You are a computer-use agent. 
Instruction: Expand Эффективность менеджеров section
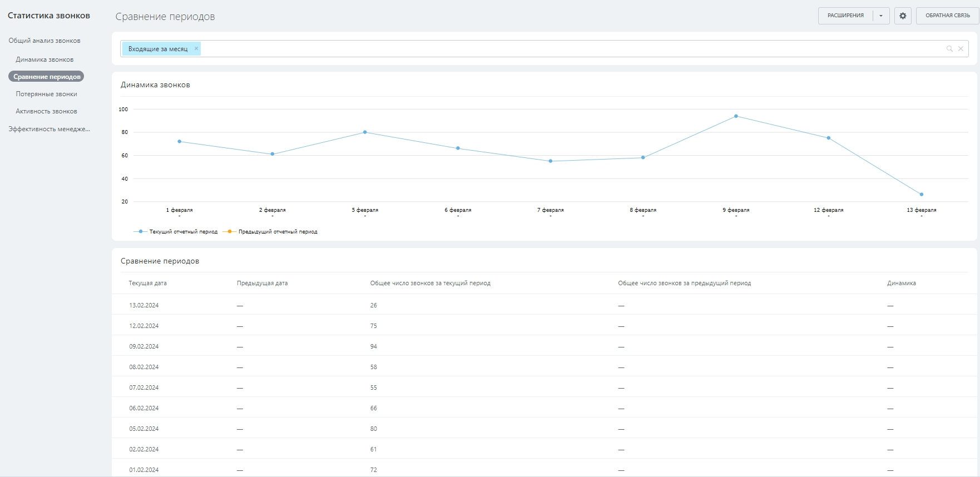pos(49,129)
